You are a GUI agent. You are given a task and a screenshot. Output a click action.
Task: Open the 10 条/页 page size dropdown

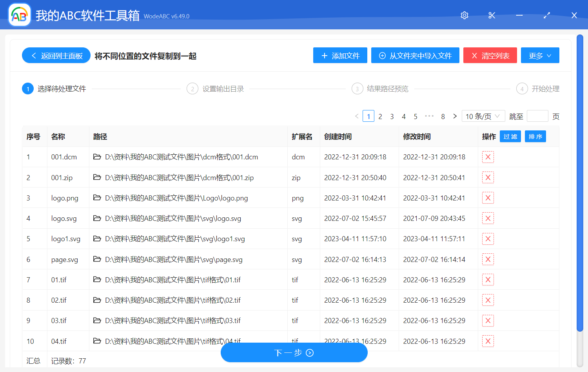(x=483, y=116)
